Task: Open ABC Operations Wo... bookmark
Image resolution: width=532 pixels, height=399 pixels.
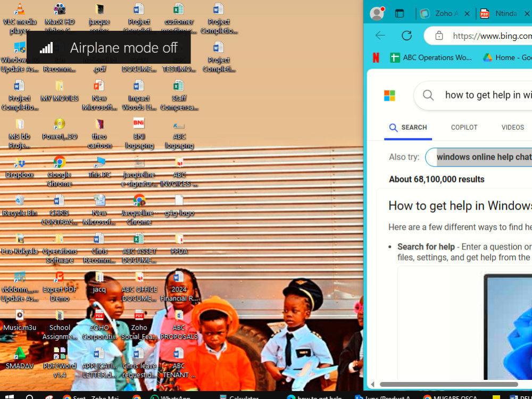Action: point(431,57)
